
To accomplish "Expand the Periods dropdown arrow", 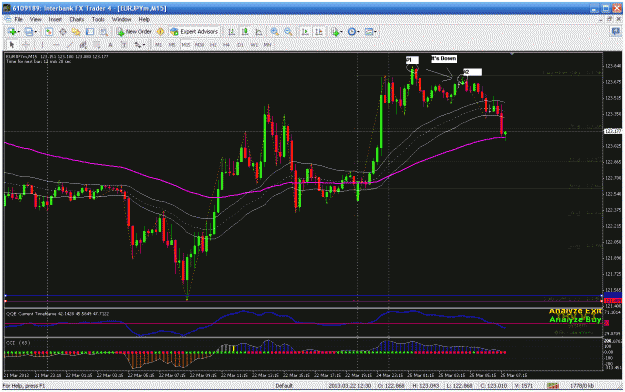I will click(x=358, y=32).
